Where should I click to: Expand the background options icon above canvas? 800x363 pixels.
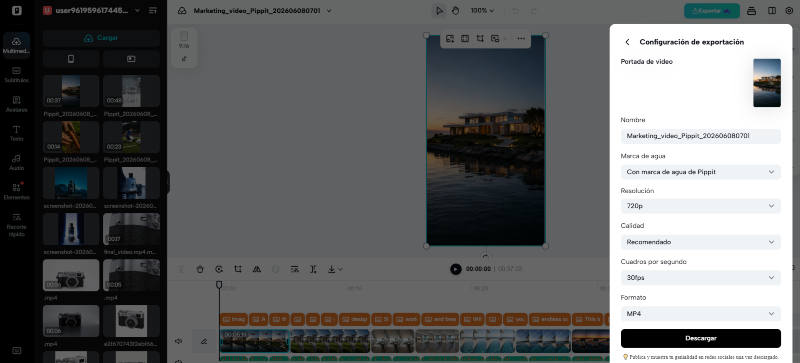pyautogui.click(x=495, y=38)
